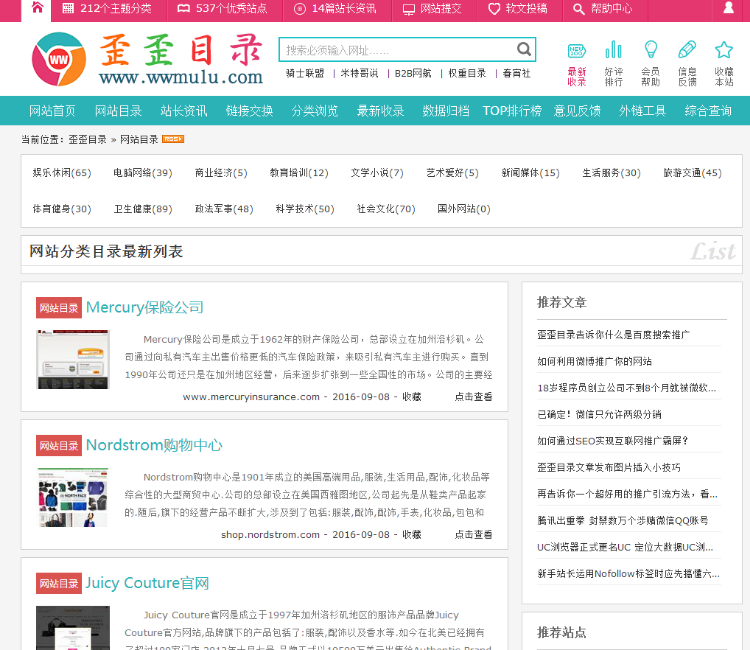Click 点击查看 for Mercury insurance listing

point(473,397)
